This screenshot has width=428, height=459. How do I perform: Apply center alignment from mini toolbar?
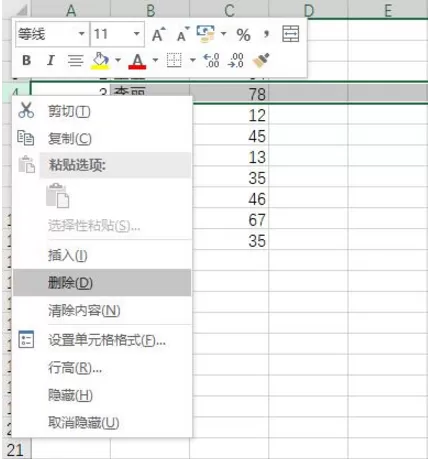point(75,61)
